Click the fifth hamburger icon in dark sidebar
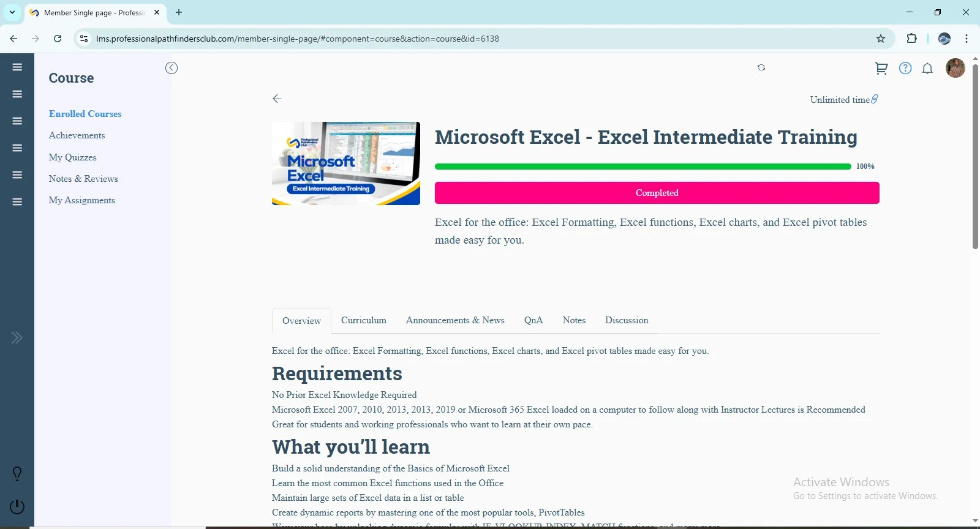Image resolution: width=980 pixels, height=529 pixels. [x=17, y=174]
